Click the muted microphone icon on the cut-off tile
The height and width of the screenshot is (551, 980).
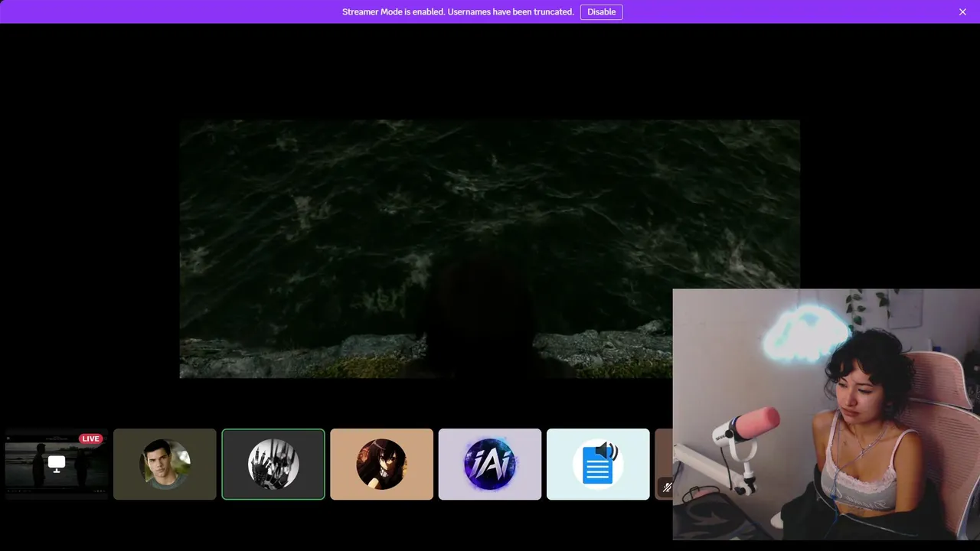click(667, 487)
